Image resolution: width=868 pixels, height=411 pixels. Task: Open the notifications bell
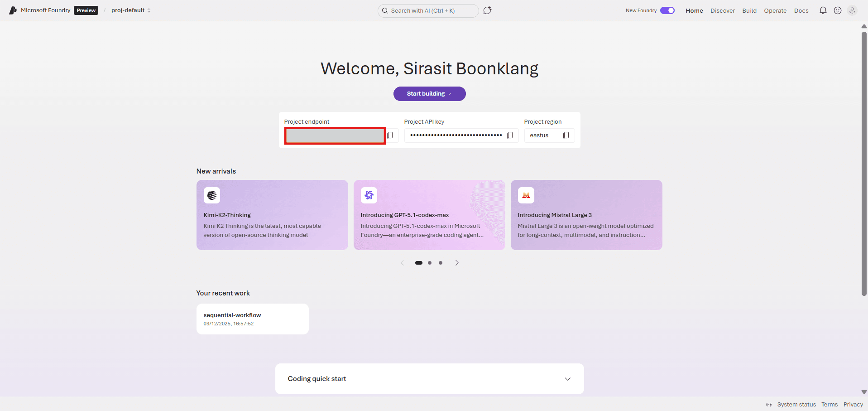tap(823, 10)
